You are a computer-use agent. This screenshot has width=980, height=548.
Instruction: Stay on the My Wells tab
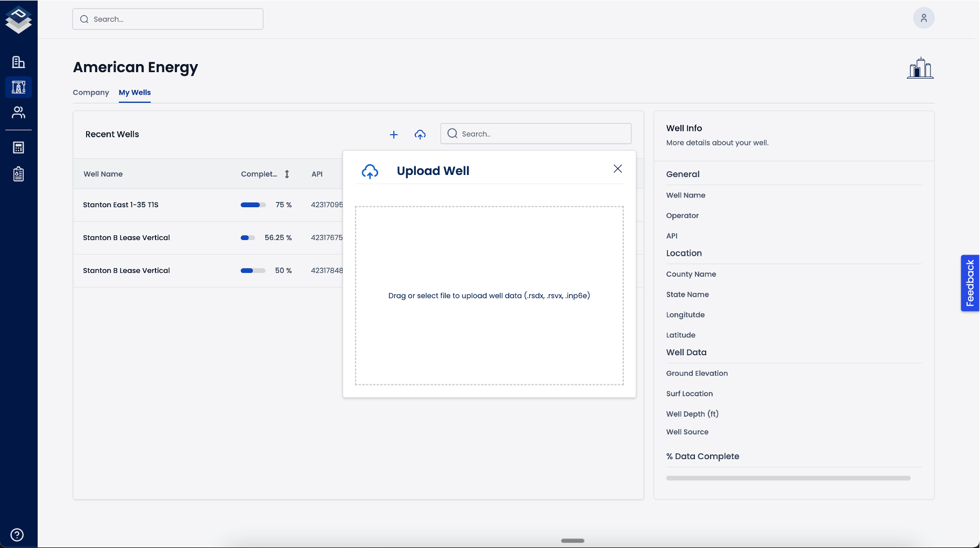click(x=134, y=93)
